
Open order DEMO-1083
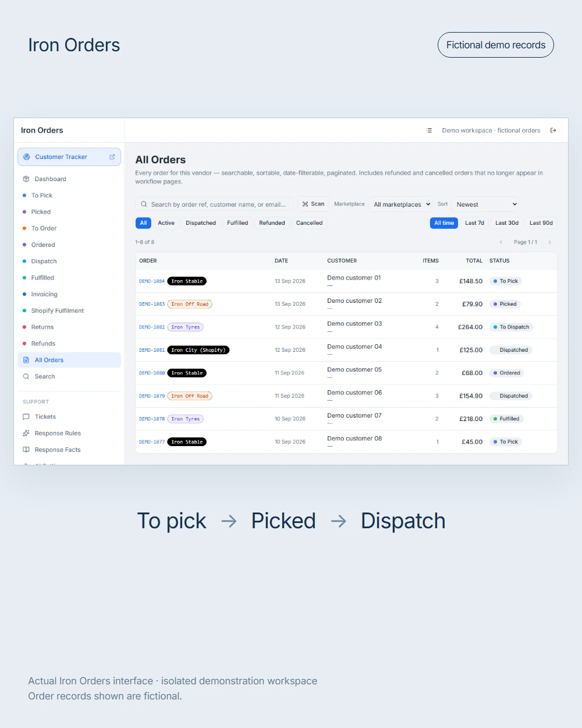(x=152, y=304)
